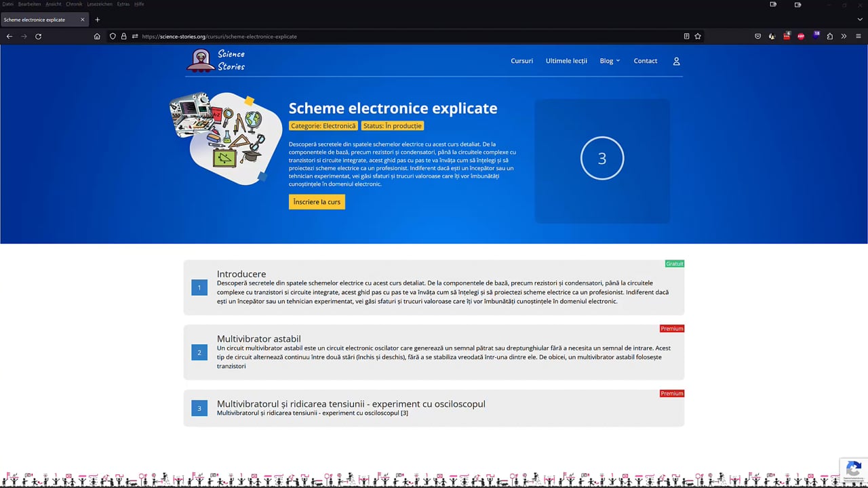Open the user account icon in site header
Viewport: 868px width, 488px height.
click(676, 61)
